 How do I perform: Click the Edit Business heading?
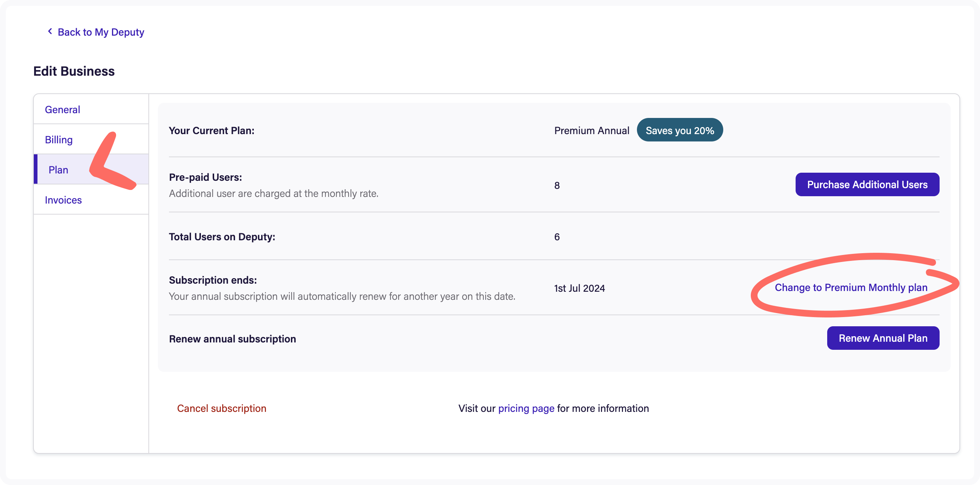pyautogui.click(x=74, y=71)
